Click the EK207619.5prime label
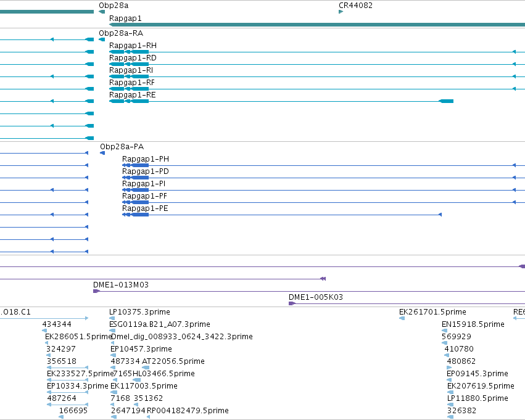 click(x=481, y=386)
